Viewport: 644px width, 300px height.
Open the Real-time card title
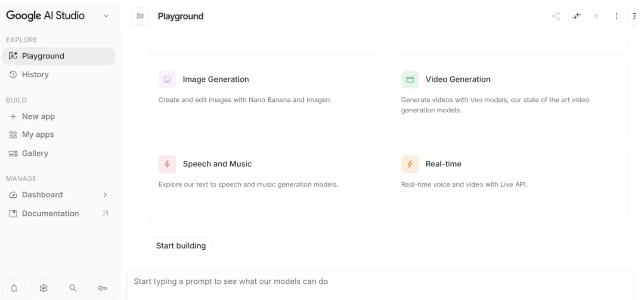tap(443, 164)
